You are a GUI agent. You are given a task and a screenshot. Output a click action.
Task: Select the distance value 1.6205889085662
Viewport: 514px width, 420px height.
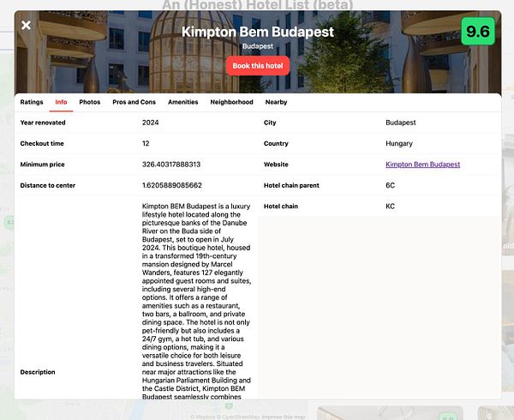(172, 186)
